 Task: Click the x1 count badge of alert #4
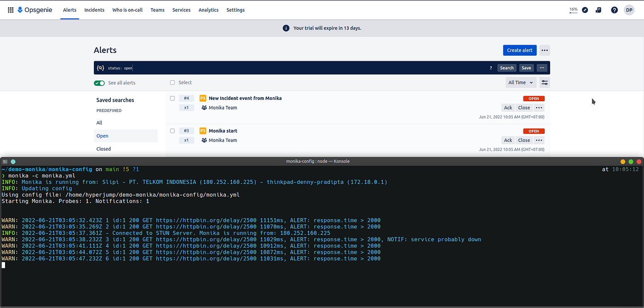[x=186, y=108]
